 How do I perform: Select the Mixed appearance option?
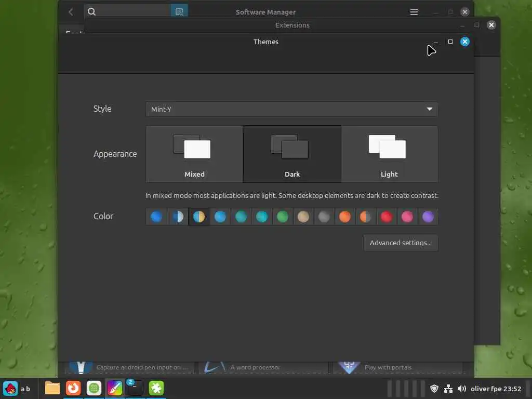pyautogui.click(x=194, y=154)
